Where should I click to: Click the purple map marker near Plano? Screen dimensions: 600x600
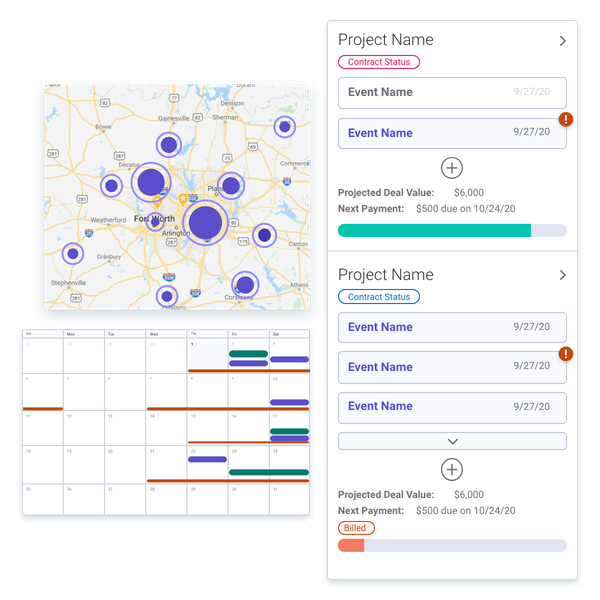point(231,185)
